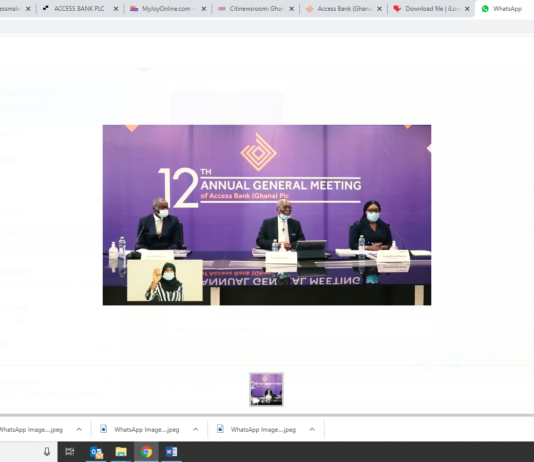This screenshot has width=534, height=462.
Task: Expand options for the middle downloaded jpeg
Action: [x=195, y=429]
